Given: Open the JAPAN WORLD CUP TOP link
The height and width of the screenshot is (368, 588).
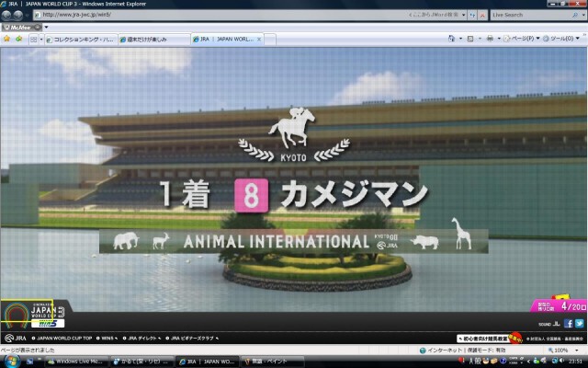Looking at the screenshot, I should 62,339.
